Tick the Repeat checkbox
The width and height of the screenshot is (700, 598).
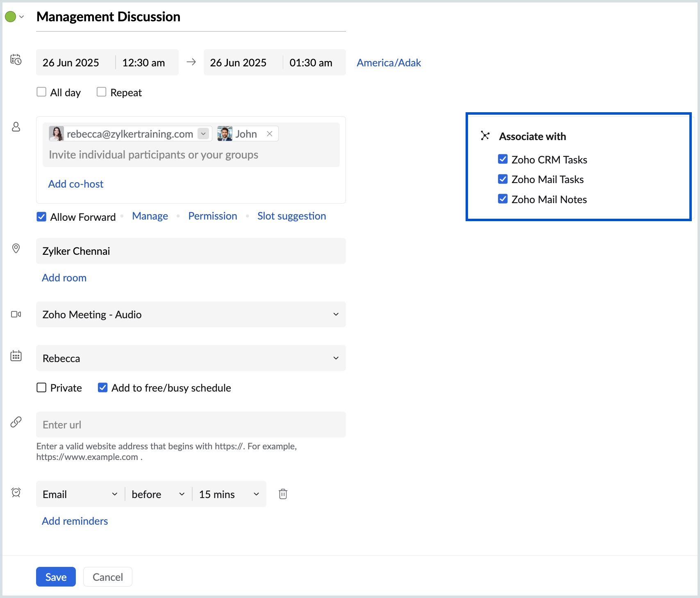(101, 92)
